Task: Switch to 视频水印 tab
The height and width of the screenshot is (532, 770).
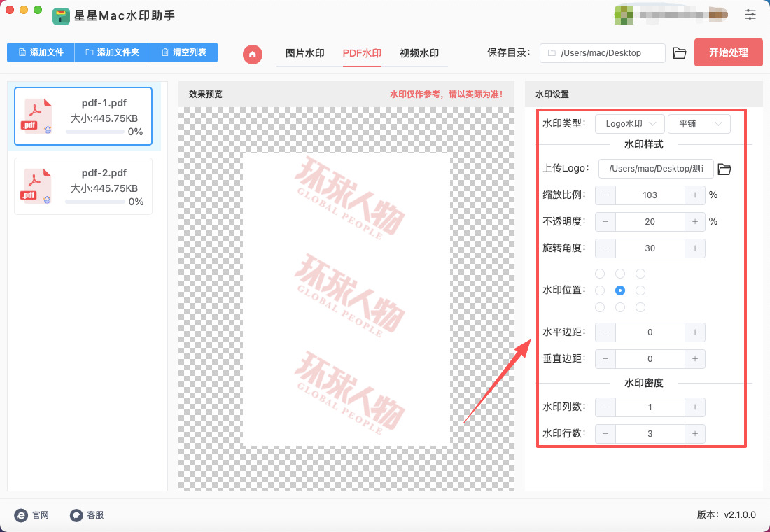Action: [x=419, y=53]
